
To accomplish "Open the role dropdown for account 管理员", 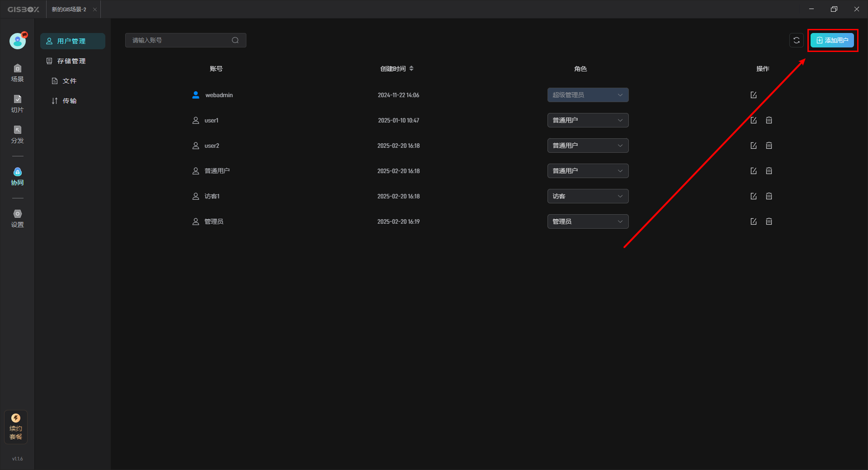I will click(588, 221).
